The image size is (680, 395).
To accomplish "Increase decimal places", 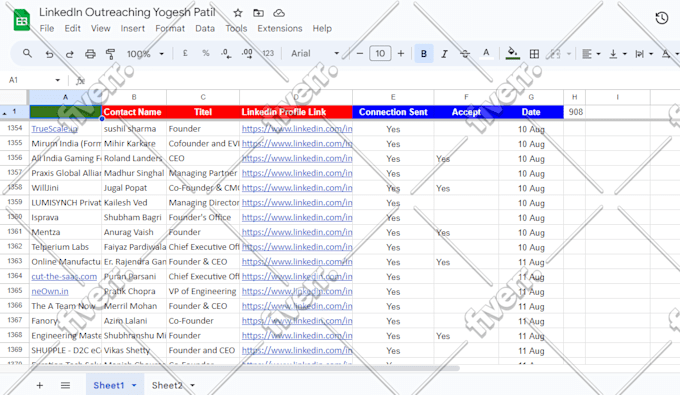I will point(247,54).
